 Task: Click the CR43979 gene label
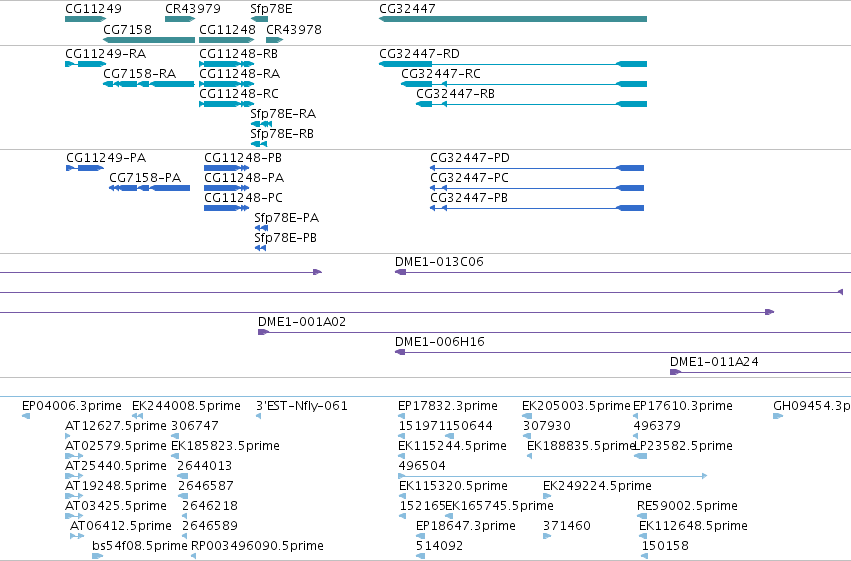coord(193,9)
